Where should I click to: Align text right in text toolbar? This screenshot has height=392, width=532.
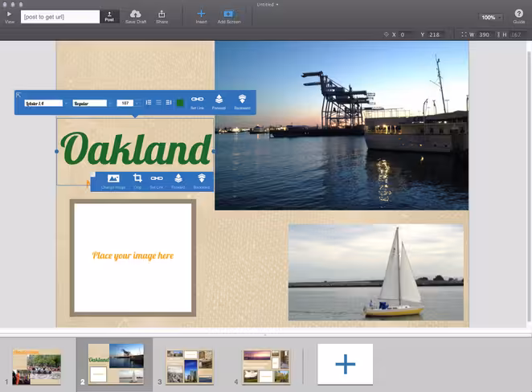[169, 102]
